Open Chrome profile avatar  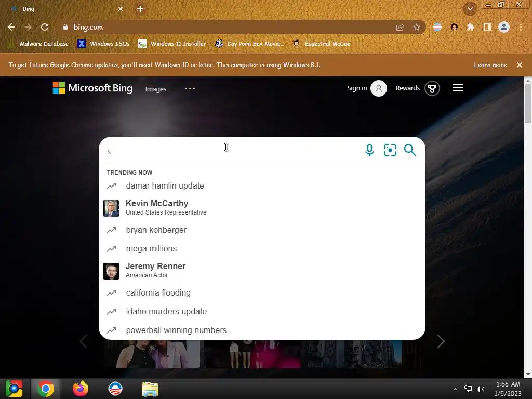tap(504, 27)
